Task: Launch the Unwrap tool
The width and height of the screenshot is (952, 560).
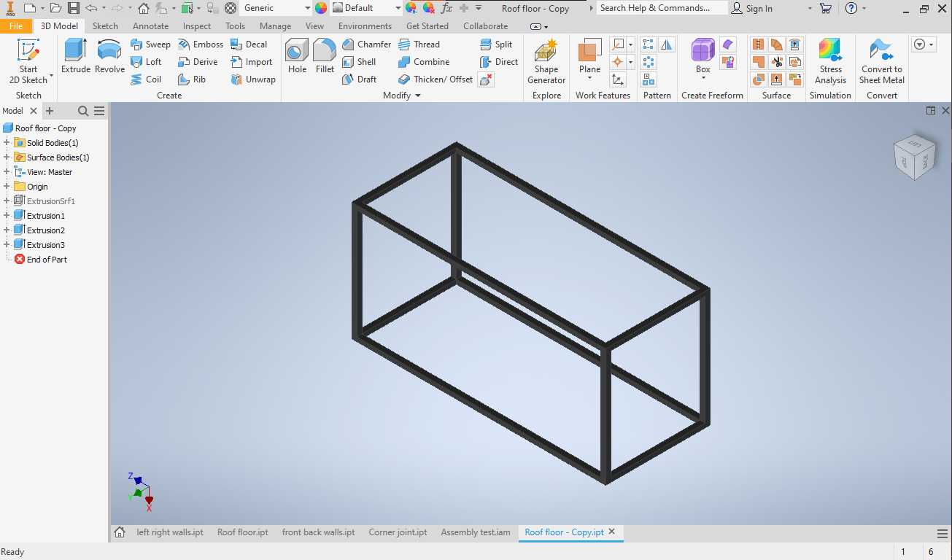Action: 253,79
